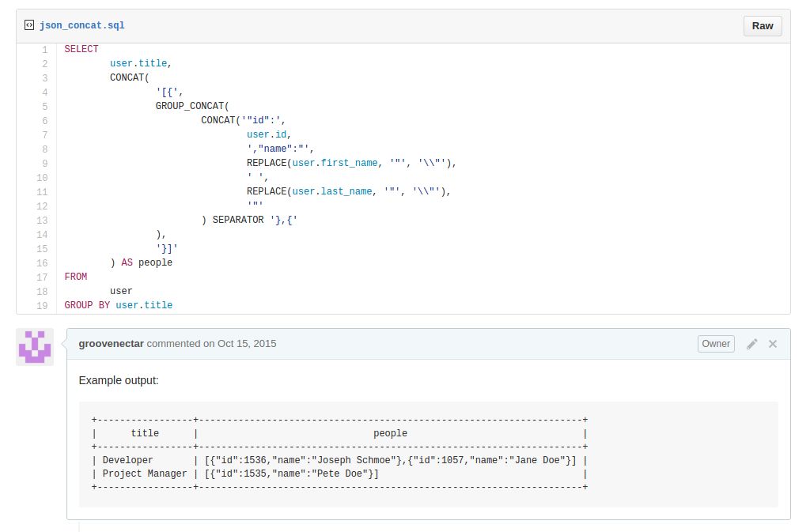Click 'AS people' alias on line 16
This screenshot has width=810, height=532.
pos(146,262)
